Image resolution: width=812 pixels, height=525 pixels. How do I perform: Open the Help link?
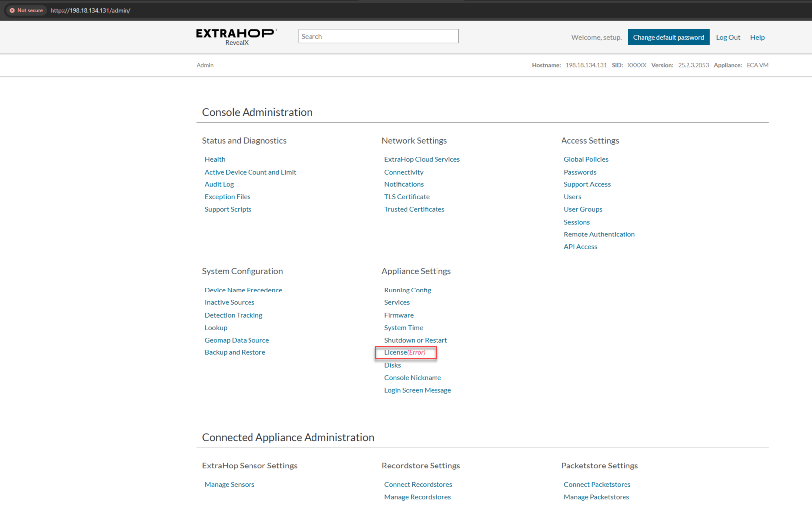[x=757, y=37]
